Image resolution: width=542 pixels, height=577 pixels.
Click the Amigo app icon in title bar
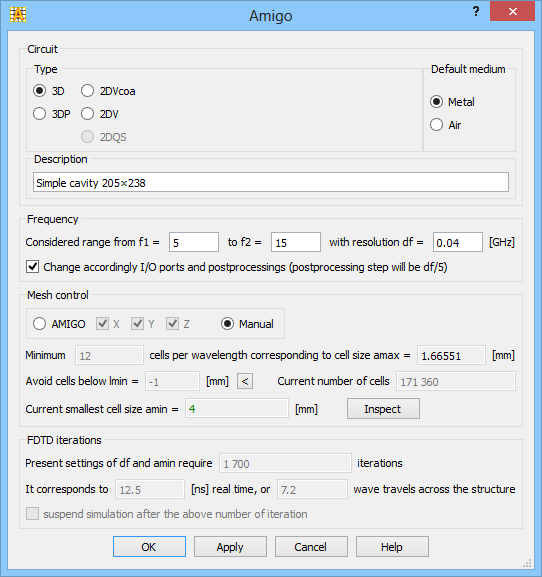click(x=18, y=15)
